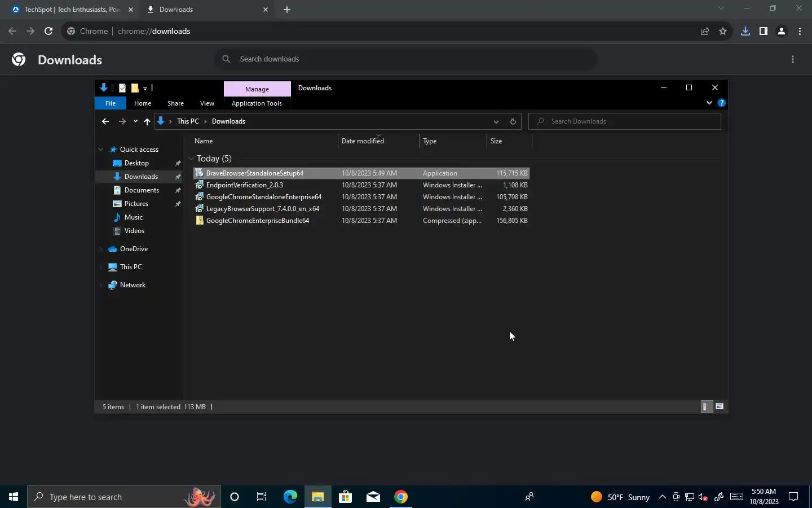Viewport: 812px width, 508px height.
Task: Switch to the TechSpot Chrome tab
Action: (72, 10)
